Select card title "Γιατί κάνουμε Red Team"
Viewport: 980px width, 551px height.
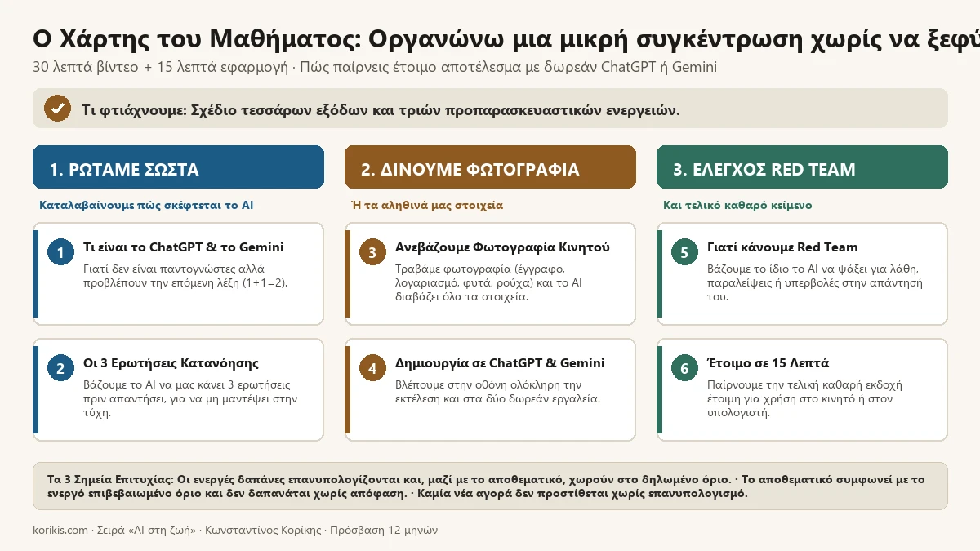click(x=782, y=247)
